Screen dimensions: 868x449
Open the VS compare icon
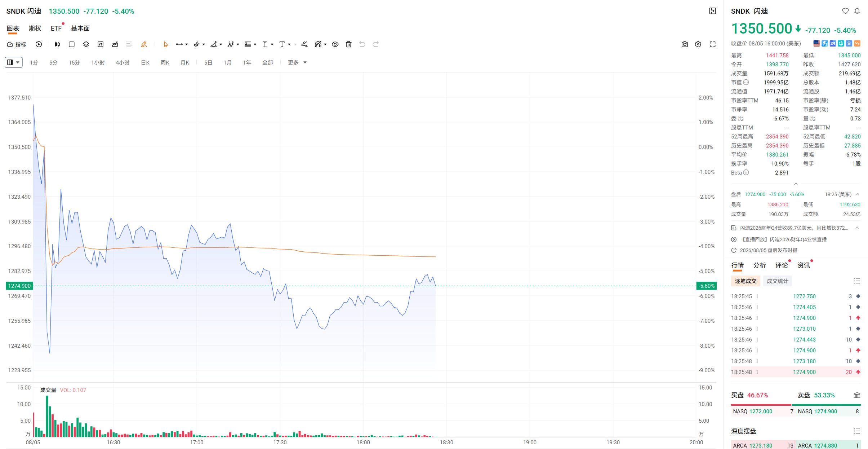tap(101, 44)
